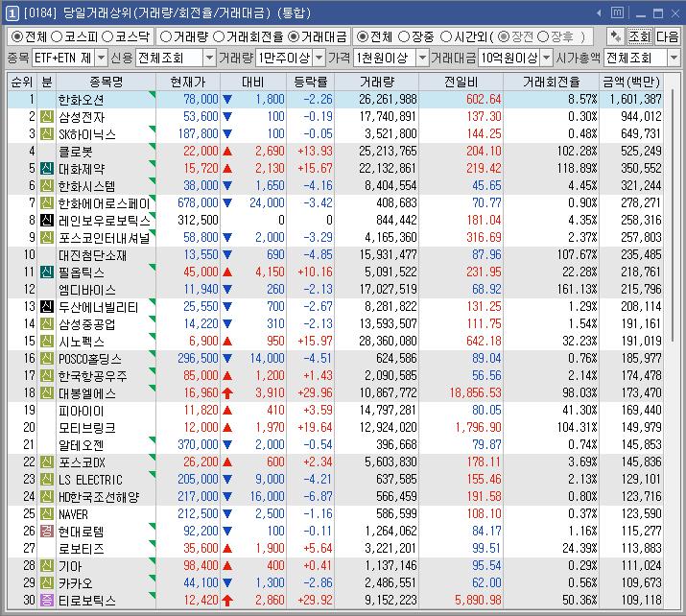Click the 신 badge icon for SK하이닉스

click(x=47, y=134)
